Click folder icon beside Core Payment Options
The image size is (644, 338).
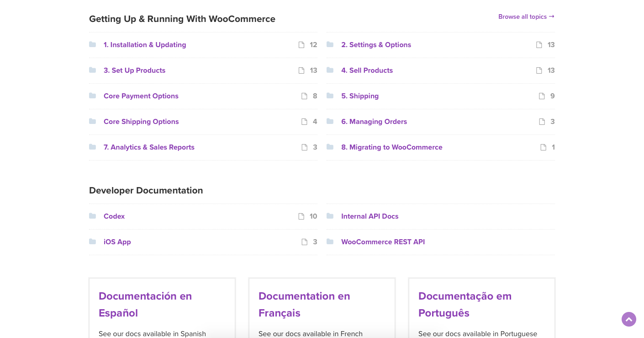93,96
